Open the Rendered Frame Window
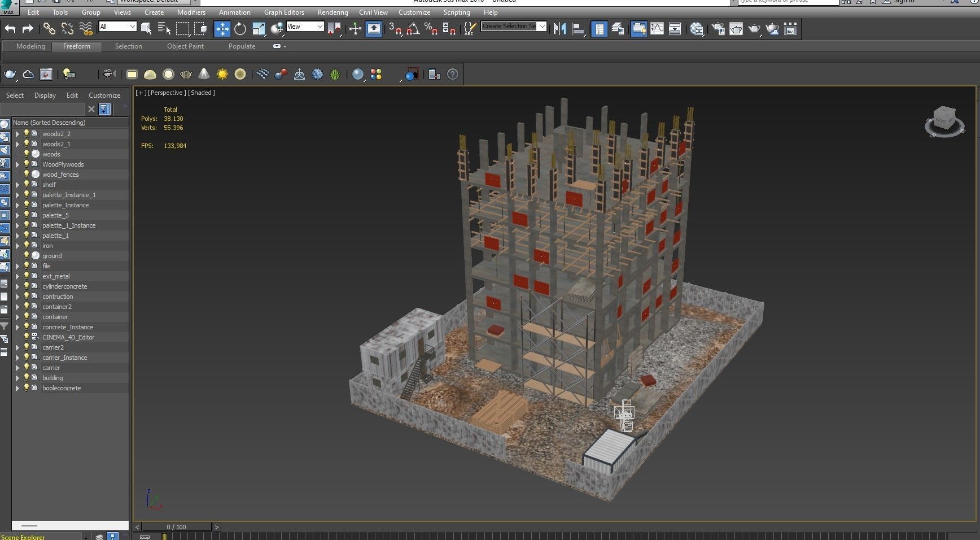The image size is (980, 540). (x=736, y=28)
